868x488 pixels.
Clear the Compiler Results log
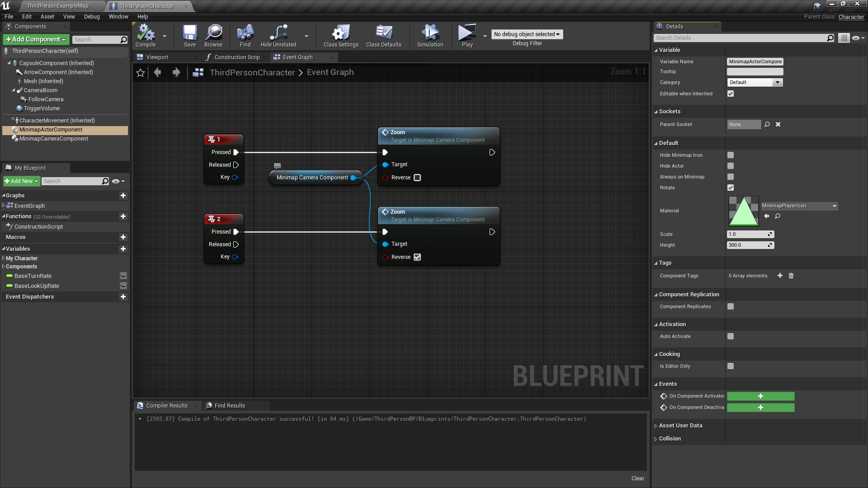(x=637, y=478)
